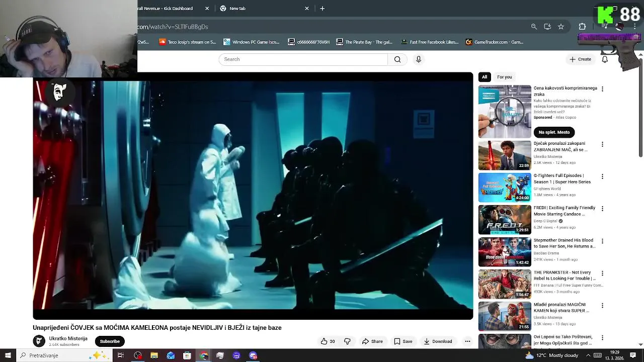This screenshot has height=362, width=644.
Task: Open Windows notification center icon
Action: [633, 355]
